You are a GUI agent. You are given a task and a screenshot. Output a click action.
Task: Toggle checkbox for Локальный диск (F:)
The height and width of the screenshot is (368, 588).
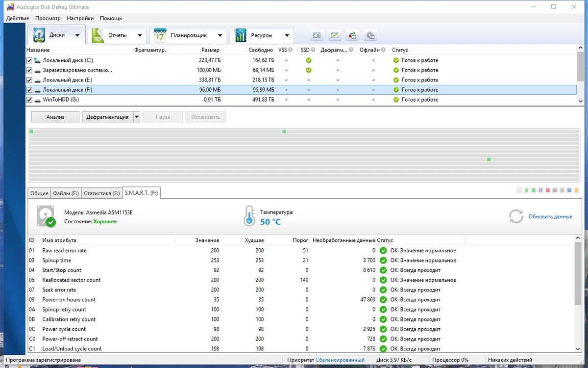coord(29,90)
